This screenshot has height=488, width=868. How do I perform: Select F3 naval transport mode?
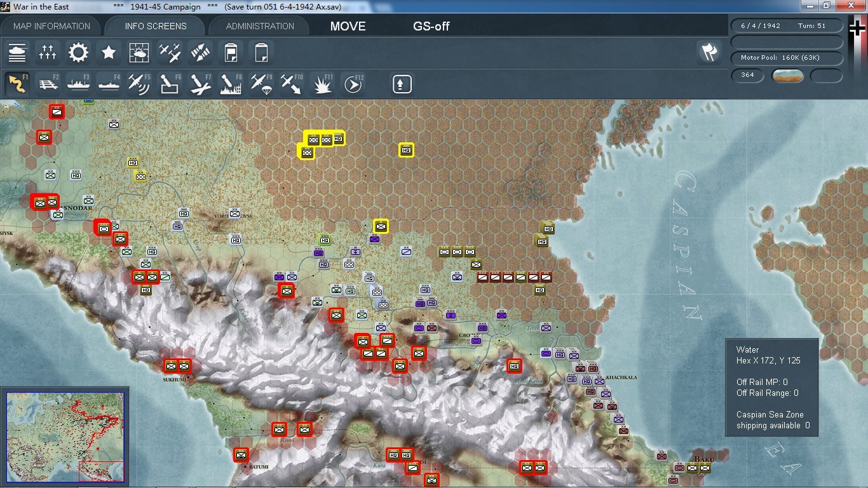pos(78,84)
